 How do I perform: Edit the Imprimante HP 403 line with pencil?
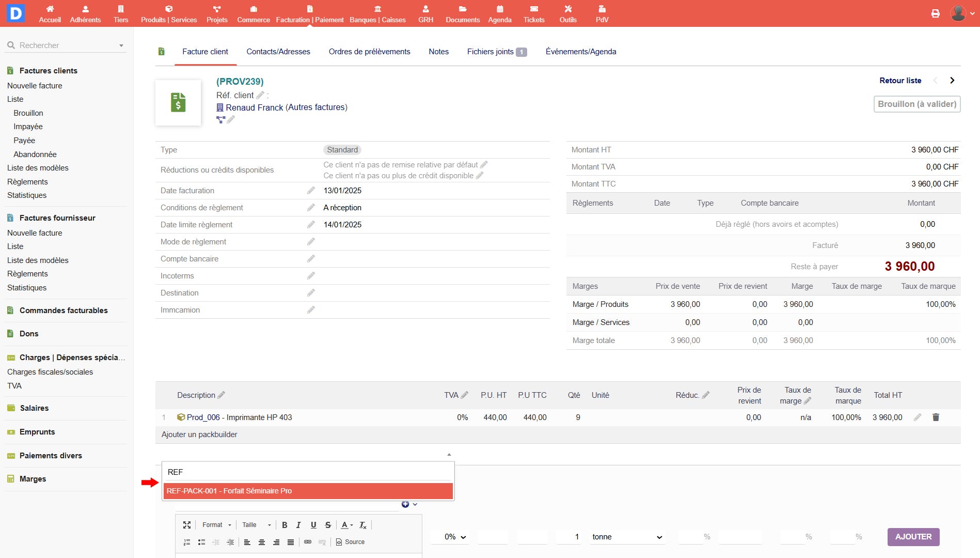click(x=917, y=417)
